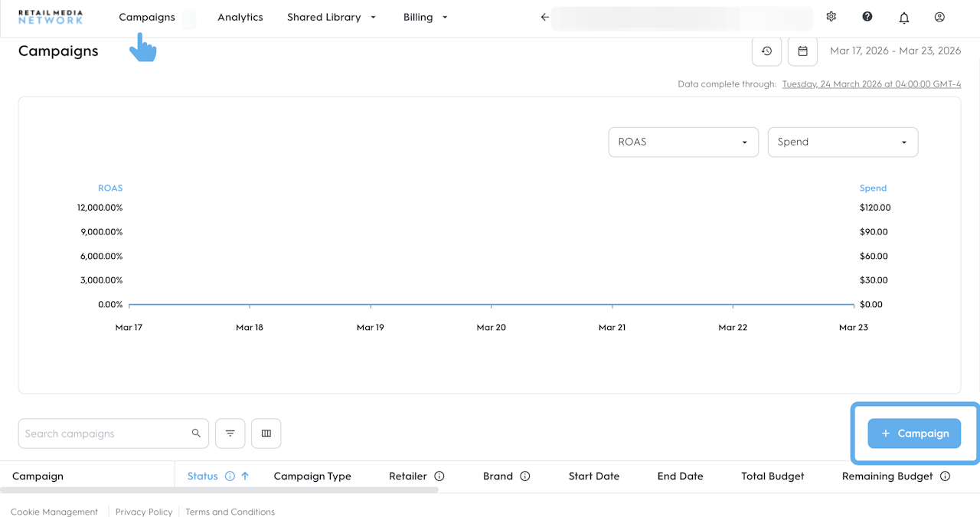The image size is (980, 517).
Task: Open the Shared Library dropdown menu
Action: [332, 17]
